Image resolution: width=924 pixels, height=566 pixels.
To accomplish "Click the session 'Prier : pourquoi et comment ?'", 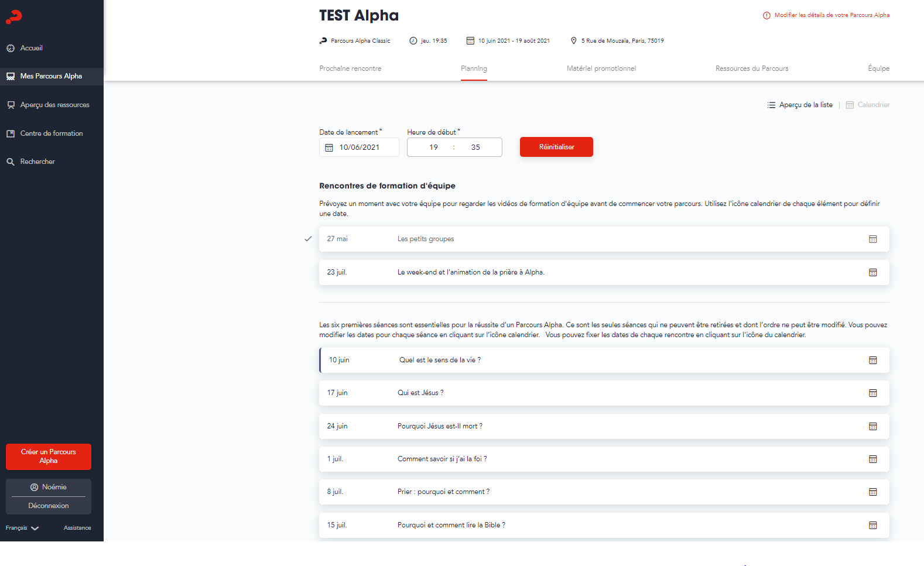I will (x=443, y=492).
